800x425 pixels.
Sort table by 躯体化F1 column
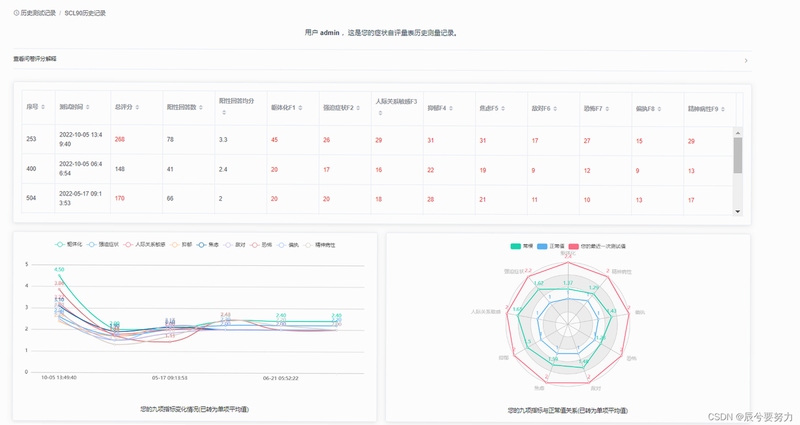pos(300,108)
